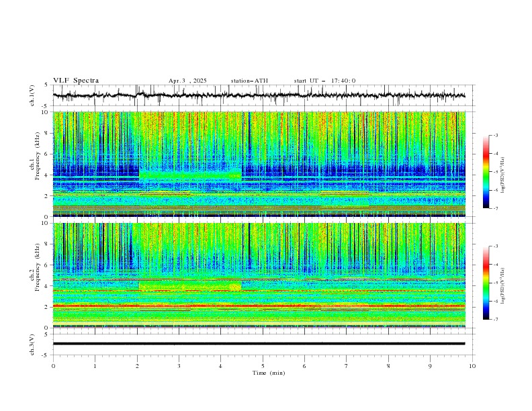Click the ch.2 PSD color scale bar

[x=486, y=283]
